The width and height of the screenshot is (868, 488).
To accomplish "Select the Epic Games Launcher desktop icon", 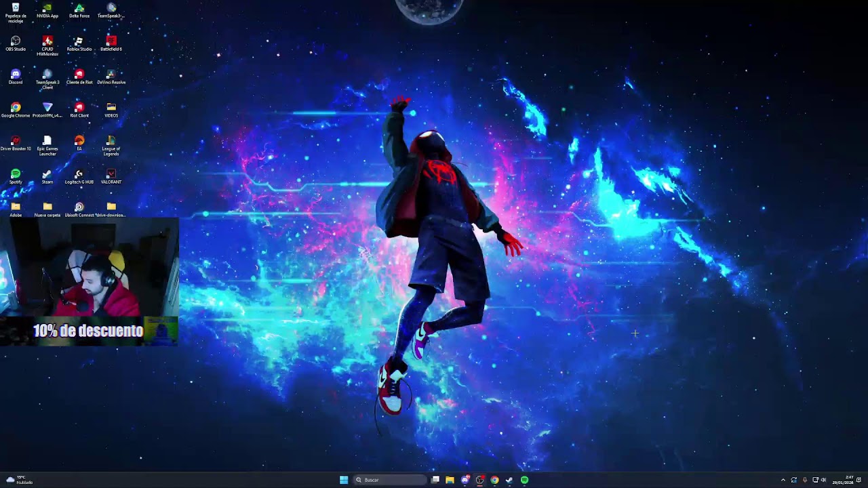I will 47,146.
